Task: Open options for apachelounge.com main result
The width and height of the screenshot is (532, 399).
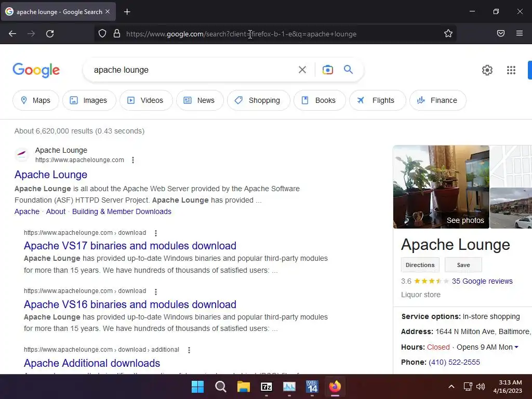Action: 133,160
